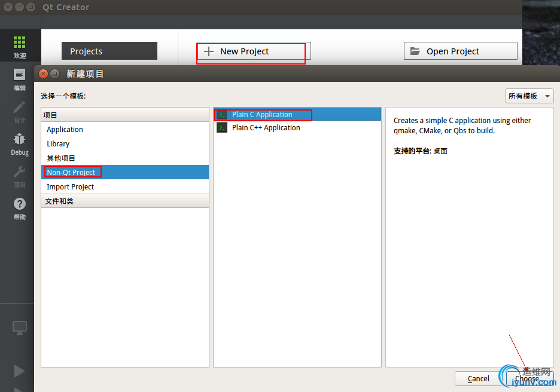Screen dimensions: 560x392
Task: Click the 项目 section header
Action: coord(125,115)
